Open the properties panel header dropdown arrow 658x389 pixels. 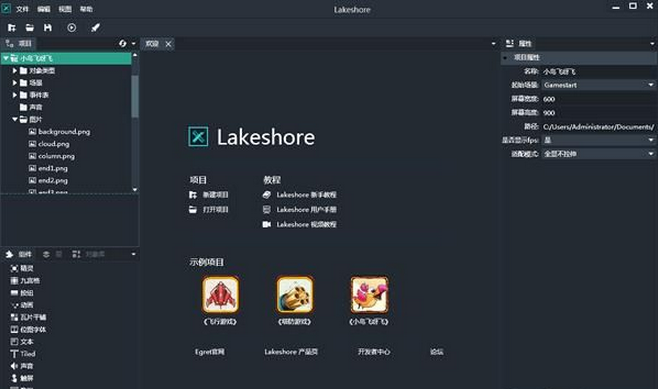pos(652,43)
